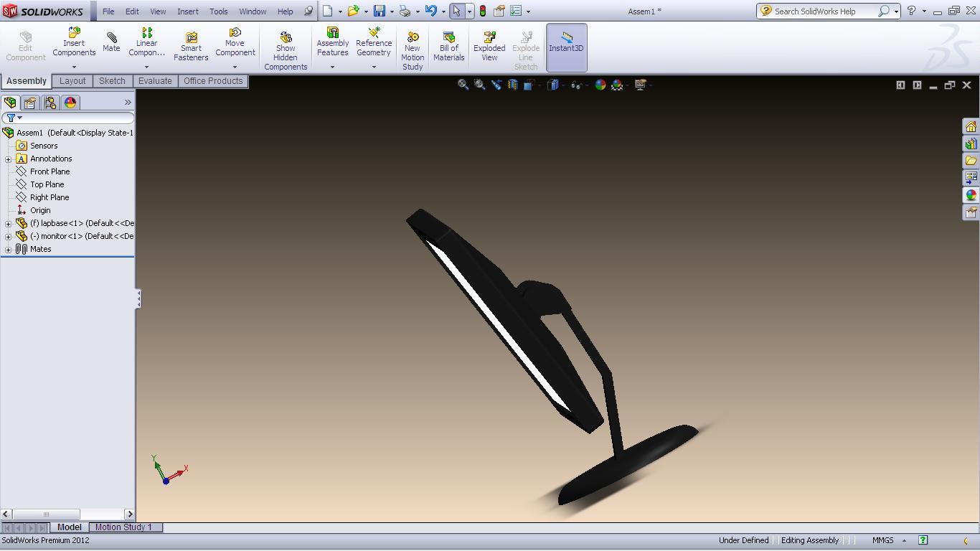This screenshot has width=980, height=551.
Task: Open the Assembly Features tool
Action: pos(333,42)
